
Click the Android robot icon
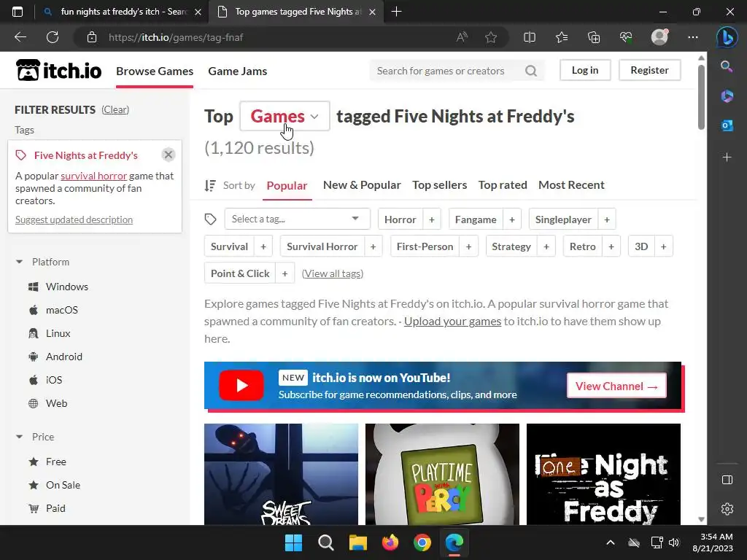pos(34,357)
